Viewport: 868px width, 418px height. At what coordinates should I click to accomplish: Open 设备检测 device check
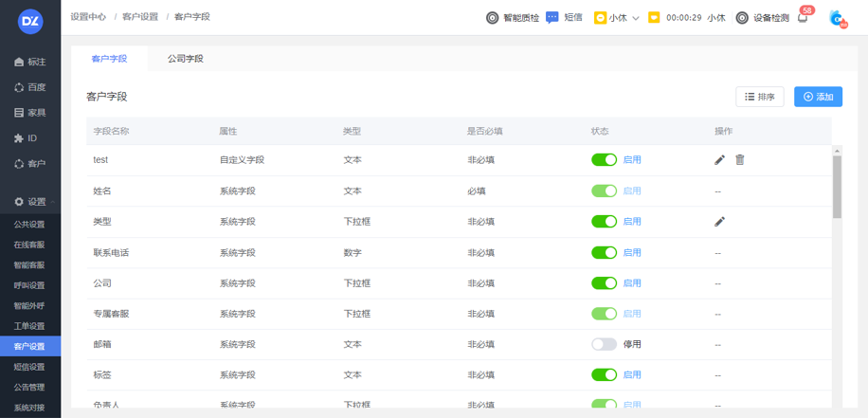[762, 17]
